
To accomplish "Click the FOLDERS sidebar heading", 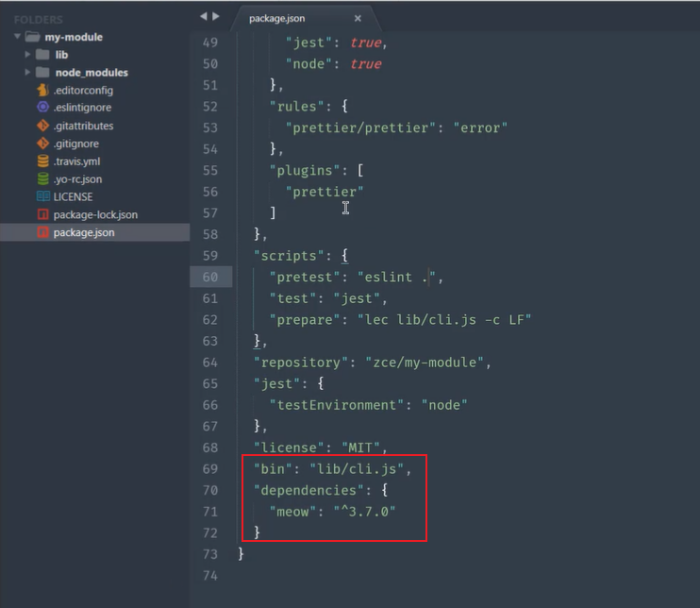I will (x=38, y=20).
